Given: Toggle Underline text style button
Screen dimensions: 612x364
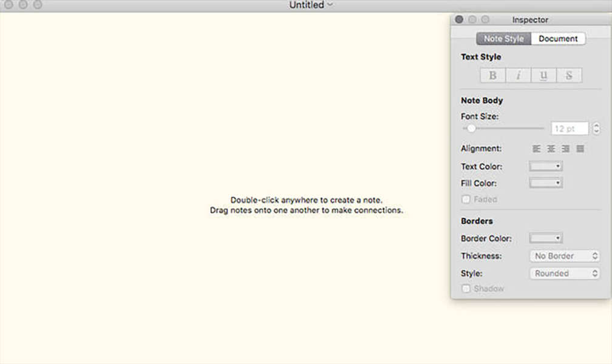Looking at the screenshot, I should point(544,75).
